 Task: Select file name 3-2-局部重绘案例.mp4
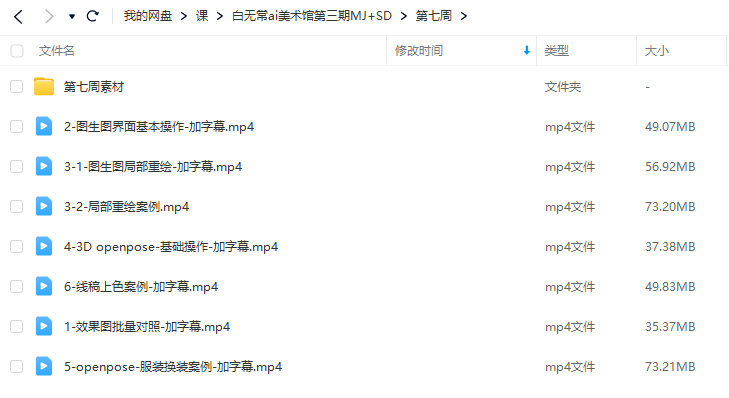coord(126,207)
